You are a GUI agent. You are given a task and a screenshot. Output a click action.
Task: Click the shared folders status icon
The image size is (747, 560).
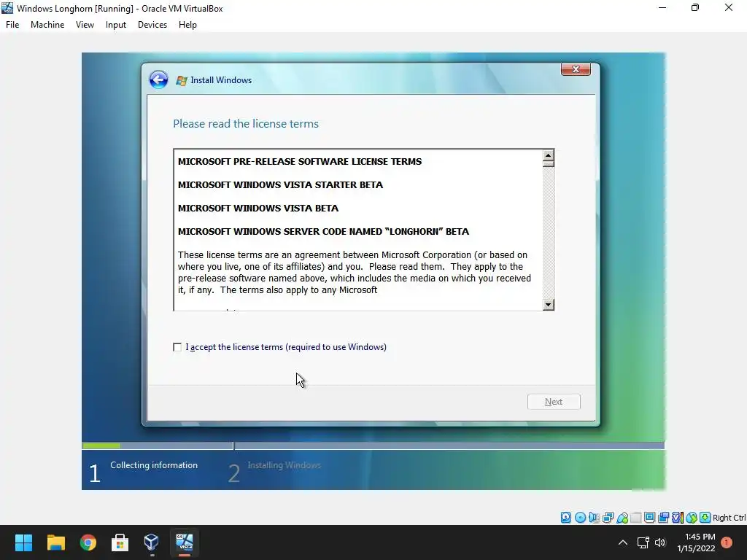635,518
